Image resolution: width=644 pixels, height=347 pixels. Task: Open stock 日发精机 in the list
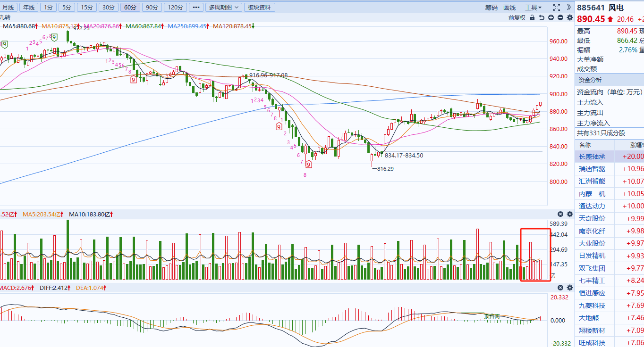592,256
